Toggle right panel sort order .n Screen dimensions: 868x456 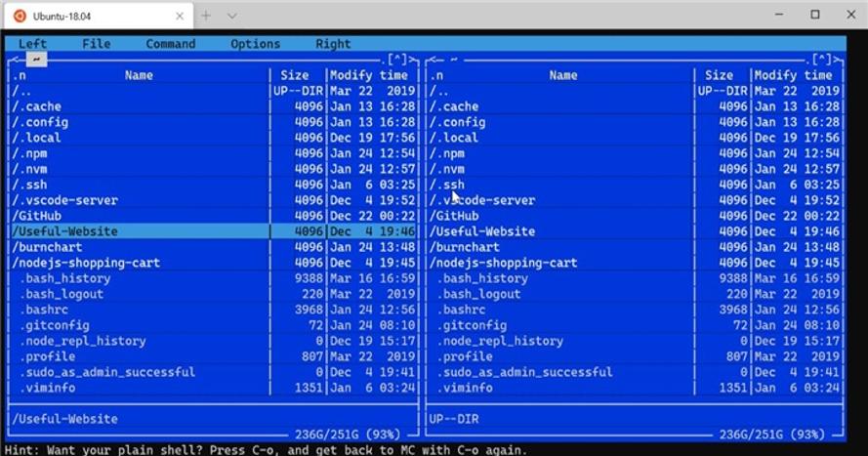436,75
